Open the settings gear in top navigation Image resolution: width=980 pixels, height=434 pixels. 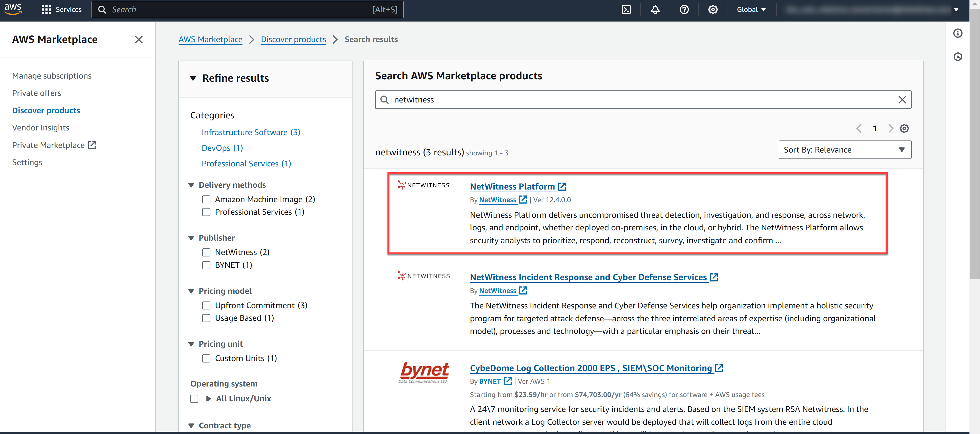click(x=713, y=10)
